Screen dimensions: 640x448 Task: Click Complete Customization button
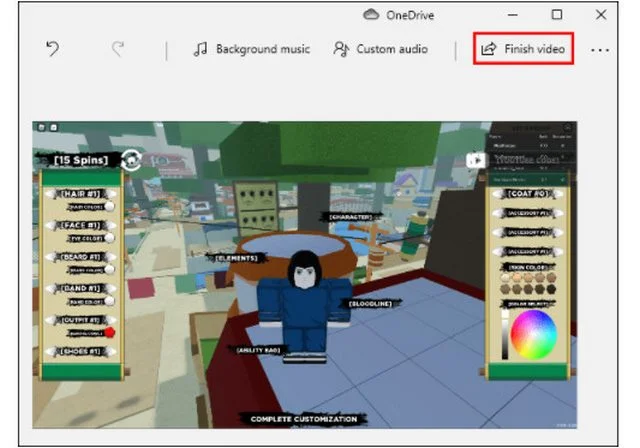(304, 419)
